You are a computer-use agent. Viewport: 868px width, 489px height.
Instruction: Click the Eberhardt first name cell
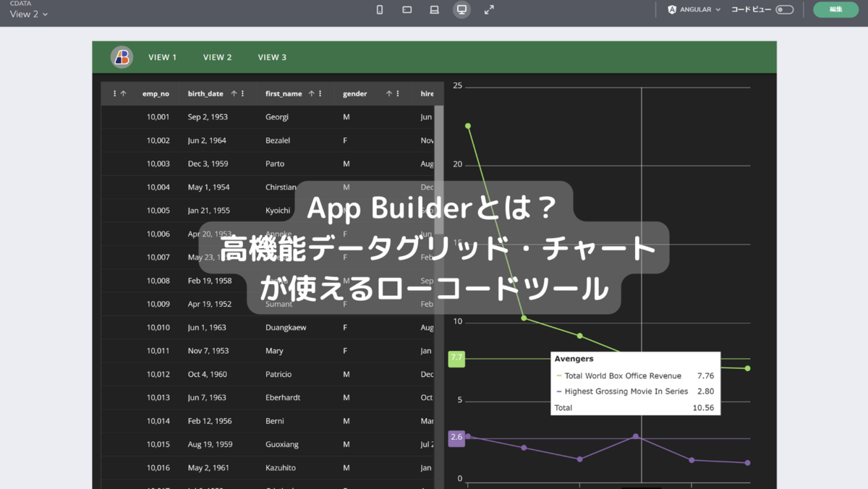tap(283, 397)
